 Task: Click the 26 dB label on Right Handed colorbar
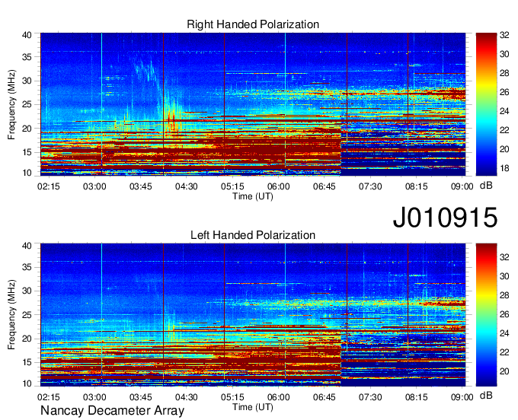pos(504,92)
